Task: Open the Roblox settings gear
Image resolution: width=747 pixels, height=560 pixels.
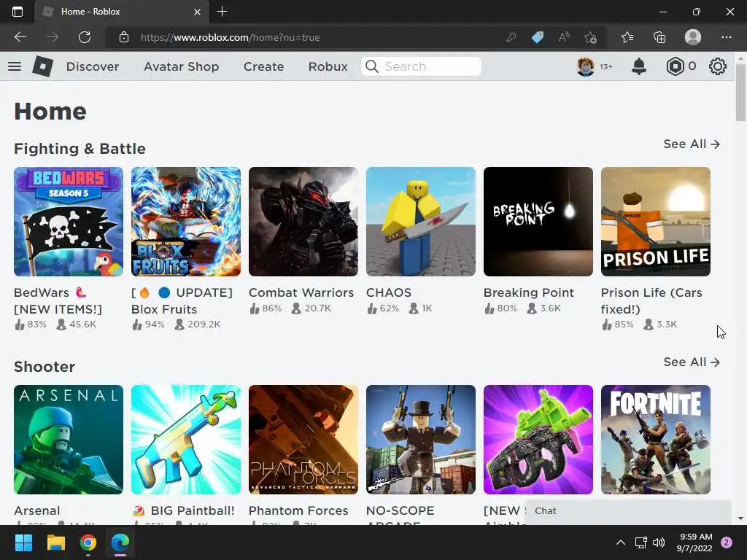Action: (x=718, y=66)
